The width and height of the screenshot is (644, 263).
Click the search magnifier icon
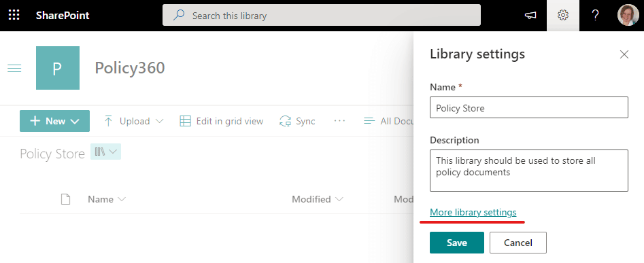coord(179,16)
